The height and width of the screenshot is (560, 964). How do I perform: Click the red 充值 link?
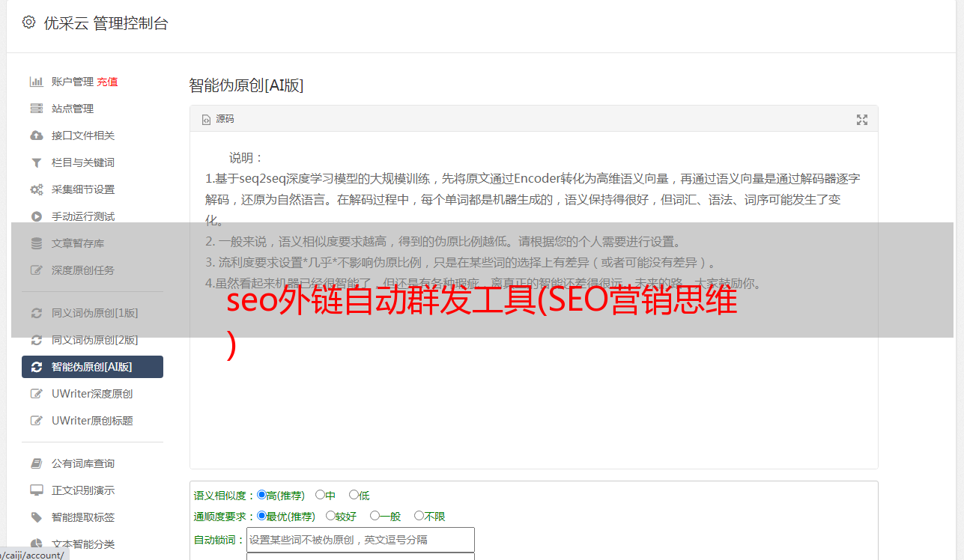pos(107,82)
